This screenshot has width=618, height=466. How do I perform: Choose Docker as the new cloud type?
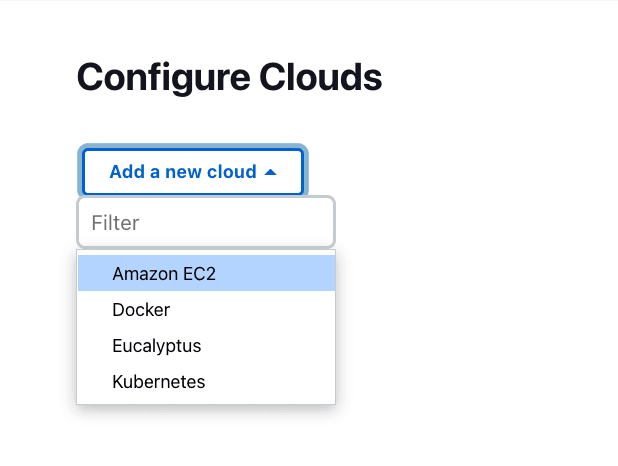[141, 310]
